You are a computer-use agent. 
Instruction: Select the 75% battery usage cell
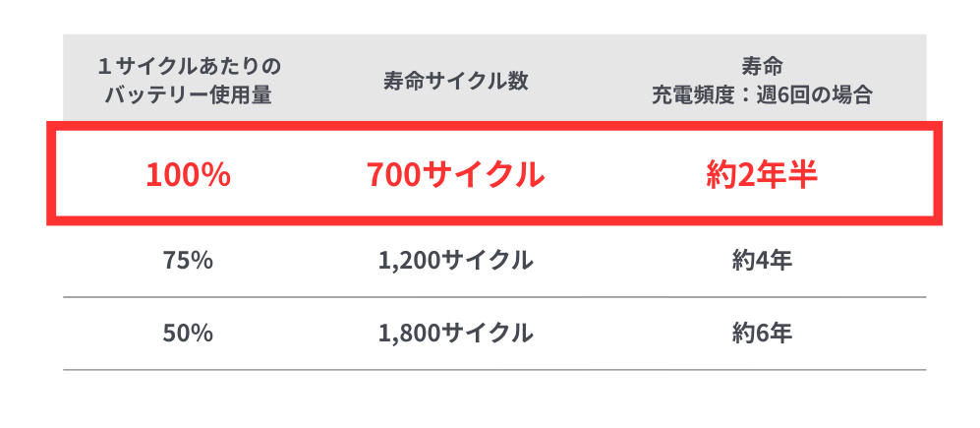pyautogui.click(x=188, y=261)
